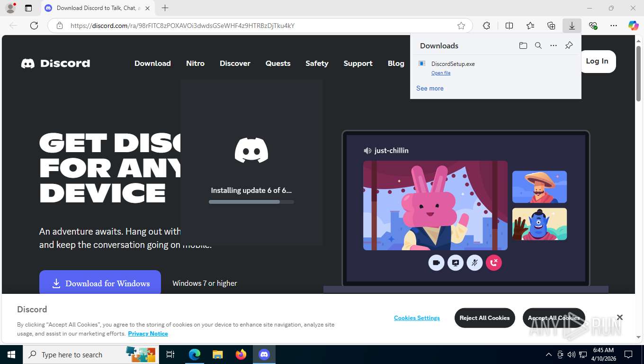644x364 pixels.
Task: Open the notification center icon
Action: click(x=628, y=355)
